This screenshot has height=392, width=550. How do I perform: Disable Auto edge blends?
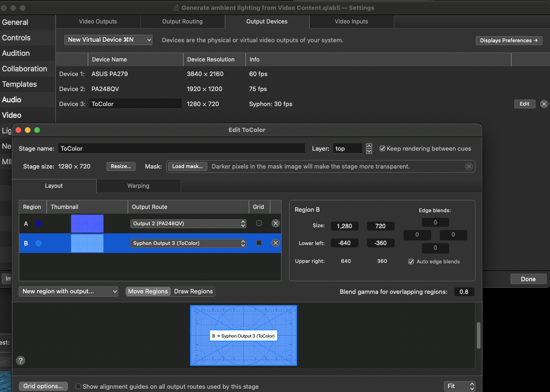tap(411, 261)
